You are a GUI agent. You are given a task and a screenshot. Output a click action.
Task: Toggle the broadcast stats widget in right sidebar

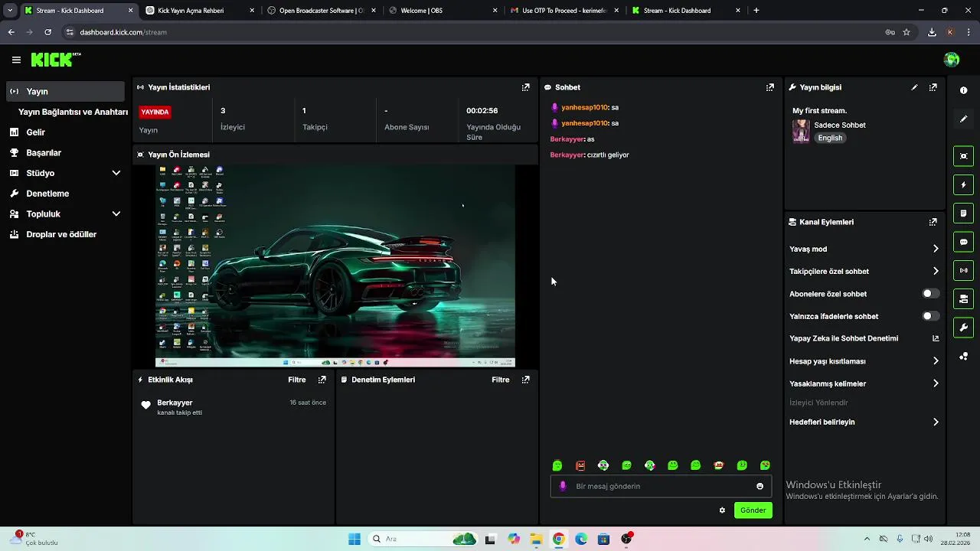tap(963, 270)
